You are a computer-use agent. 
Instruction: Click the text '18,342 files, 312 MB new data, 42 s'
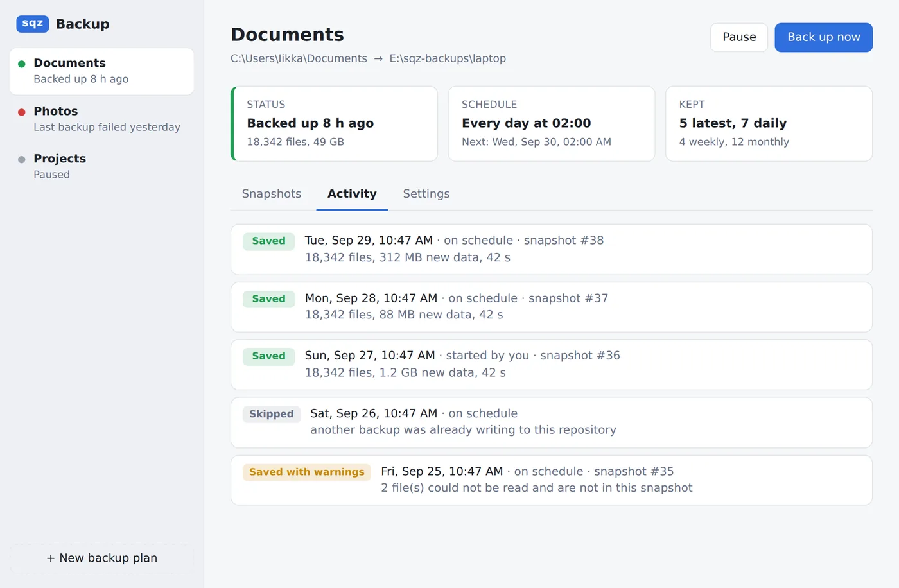pos(408,257)
